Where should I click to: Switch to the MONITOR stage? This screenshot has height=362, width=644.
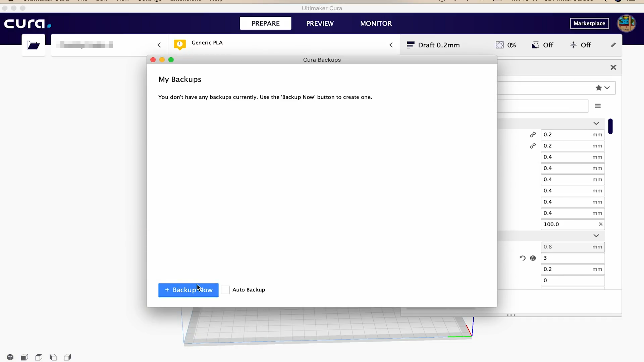376,23
